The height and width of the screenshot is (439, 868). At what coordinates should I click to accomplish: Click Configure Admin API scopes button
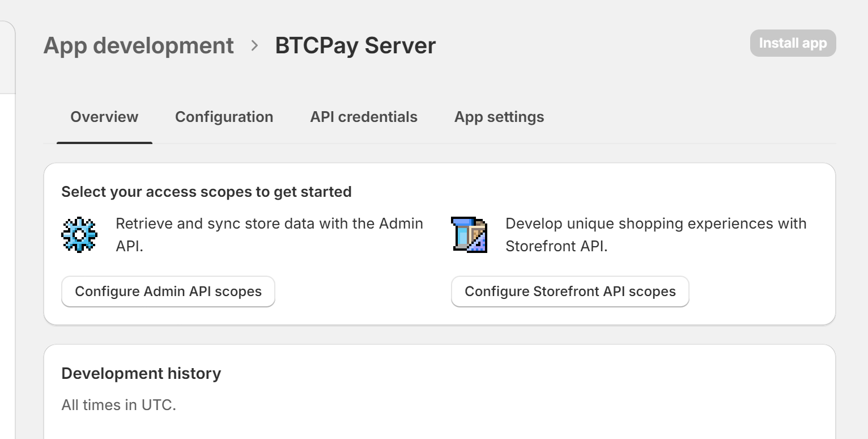[x=168, y=292]
